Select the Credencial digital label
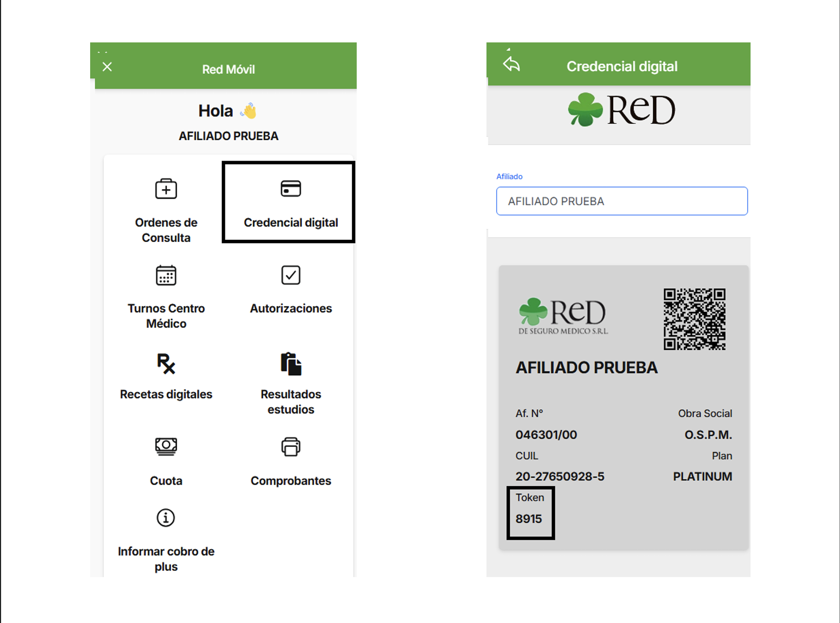 coord(291,223)
